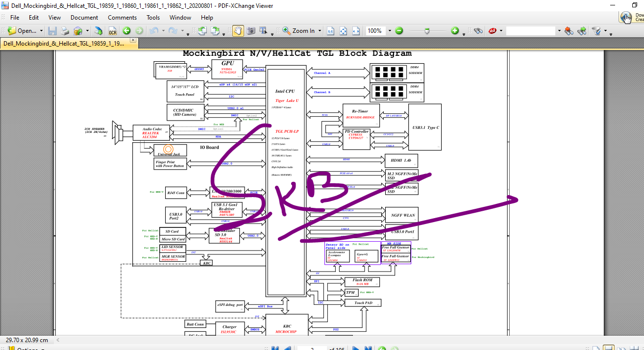Expand the Open recent files arrow

pos(41,31)
